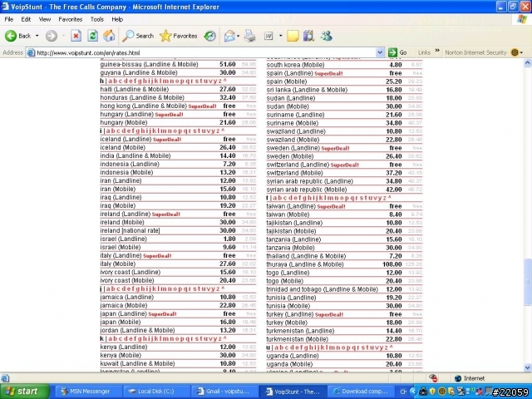Click 'thuraya (Landline & Mobile)' row text
The width and height of the screenshot is (532, 399).
[x=305, y=264]
